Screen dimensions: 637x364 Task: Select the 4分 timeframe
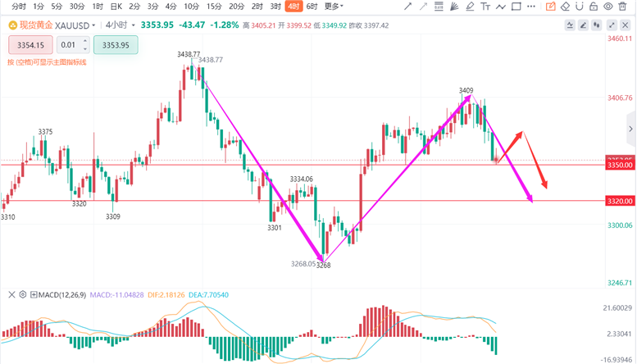click(171, 7)
